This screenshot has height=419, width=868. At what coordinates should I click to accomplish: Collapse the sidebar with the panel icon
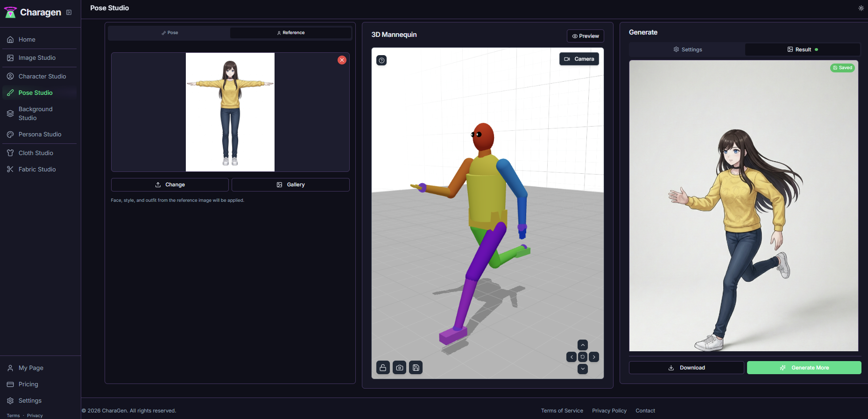coord(69,13)
